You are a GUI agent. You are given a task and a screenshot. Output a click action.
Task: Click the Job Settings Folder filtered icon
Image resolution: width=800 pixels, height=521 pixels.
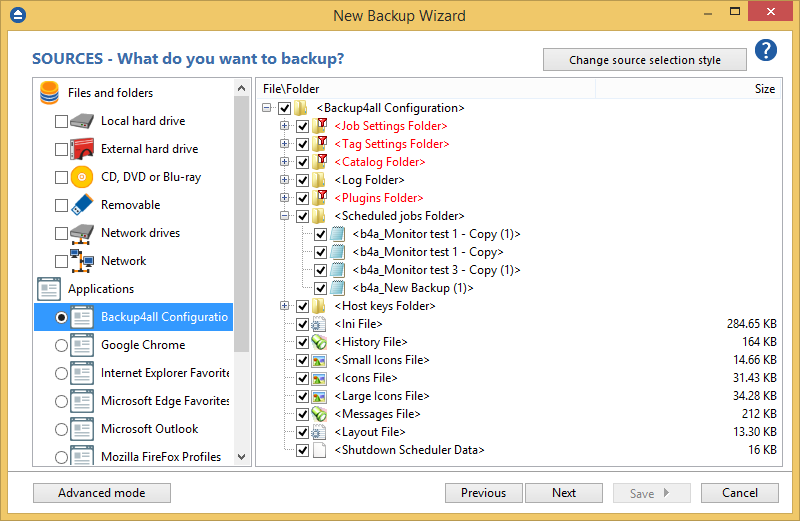click(x=319, y=126)
